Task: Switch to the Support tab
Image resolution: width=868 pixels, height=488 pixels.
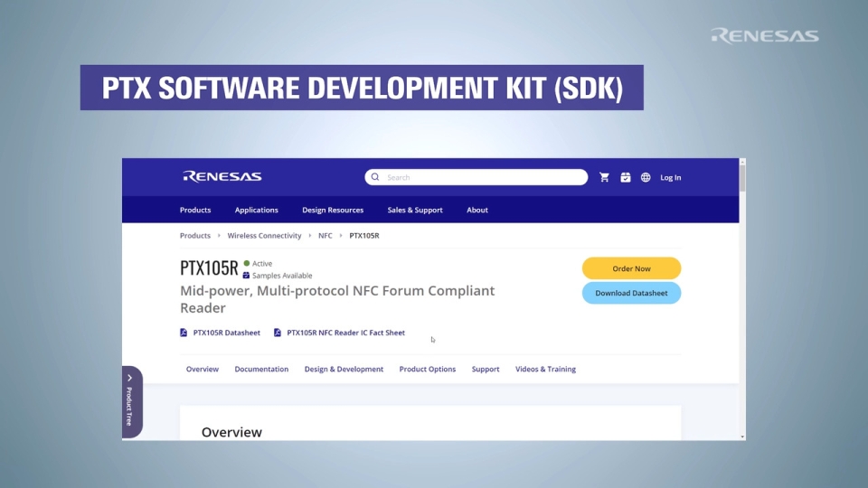Action: click(x=486, y=369)
